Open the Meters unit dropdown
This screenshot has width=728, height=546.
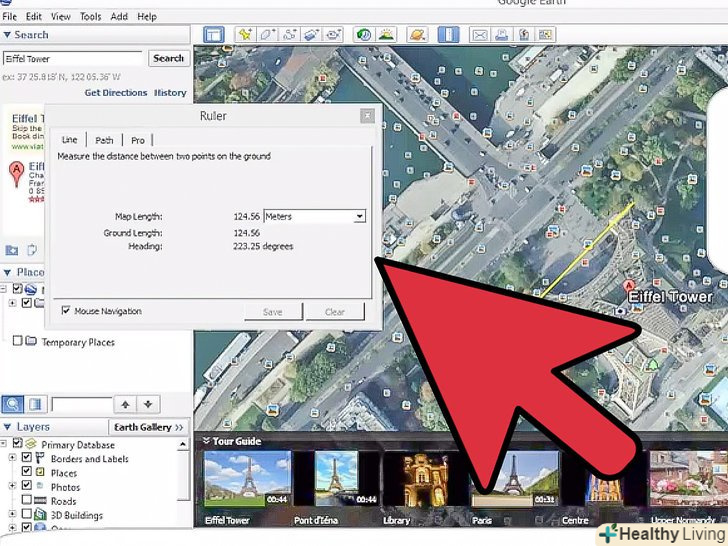pos(359,216)
